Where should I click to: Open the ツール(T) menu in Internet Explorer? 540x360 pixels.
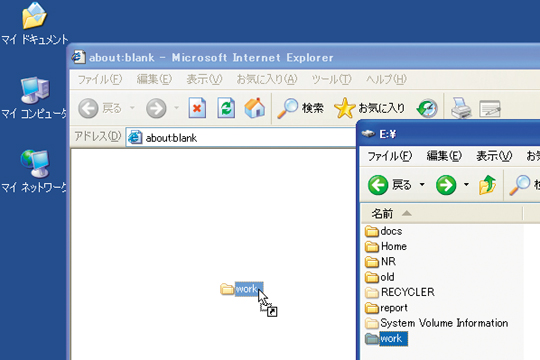[331, 80]
